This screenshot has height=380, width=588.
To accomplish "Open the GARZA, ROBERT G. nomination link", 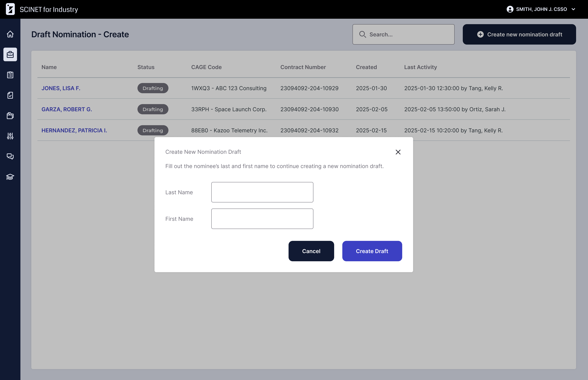I will tap(67, 109).
